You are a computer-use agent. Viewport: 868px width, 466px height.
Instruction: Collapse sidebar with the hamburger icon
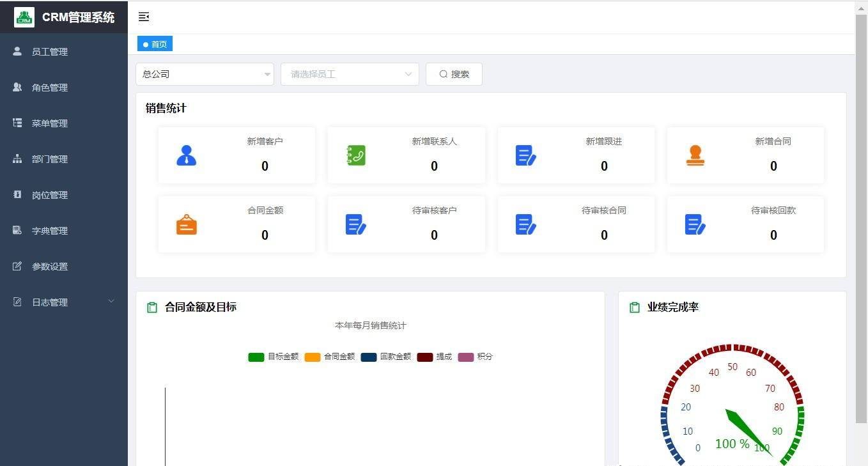pyautogui.click(x=144, y=17)
